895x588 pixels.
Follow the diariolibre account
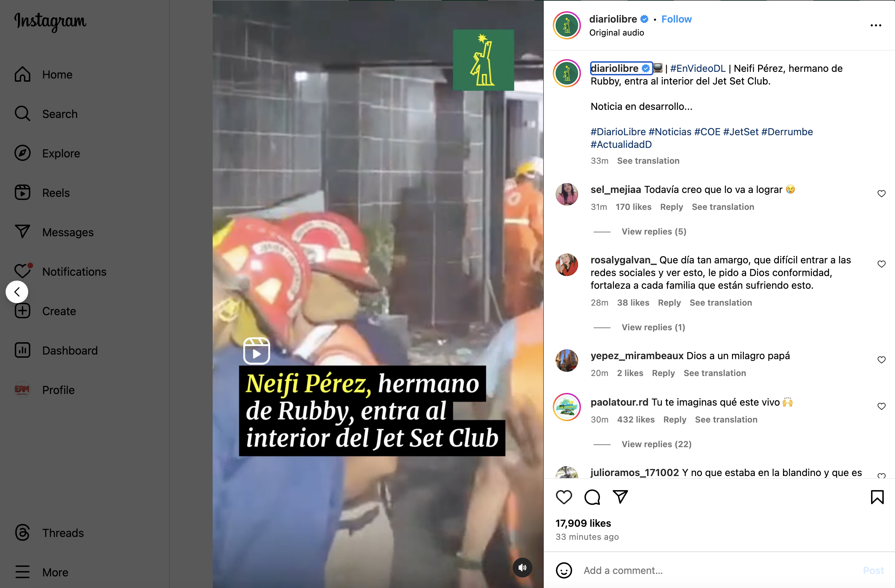(x=676, y=19)
